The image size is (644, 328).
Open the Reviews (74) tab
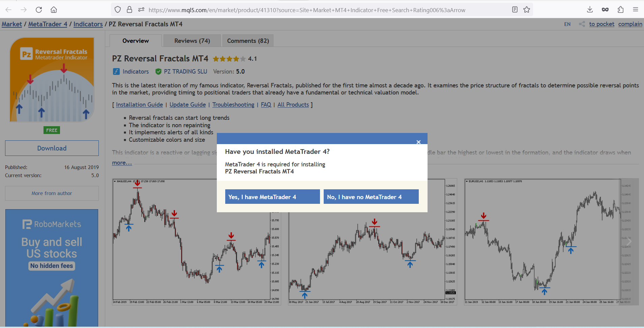(192, 41)
